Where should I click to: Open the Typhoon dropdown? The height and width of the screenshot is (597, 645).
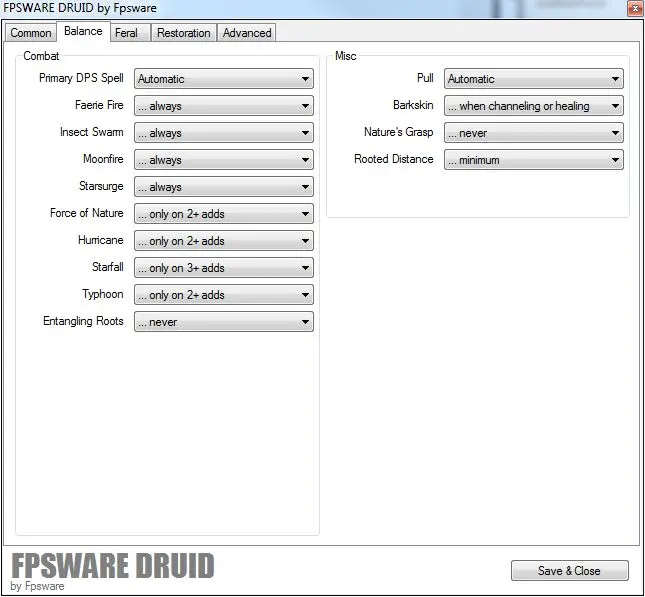coord(223,295)
